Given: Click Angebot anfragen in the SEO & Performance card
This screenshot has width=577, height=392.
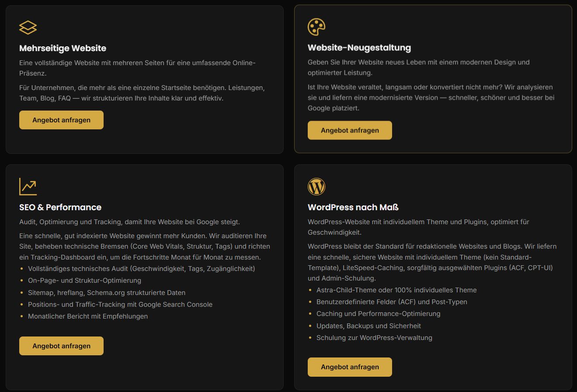Looking at the screenshot, I should click(61, 346).
